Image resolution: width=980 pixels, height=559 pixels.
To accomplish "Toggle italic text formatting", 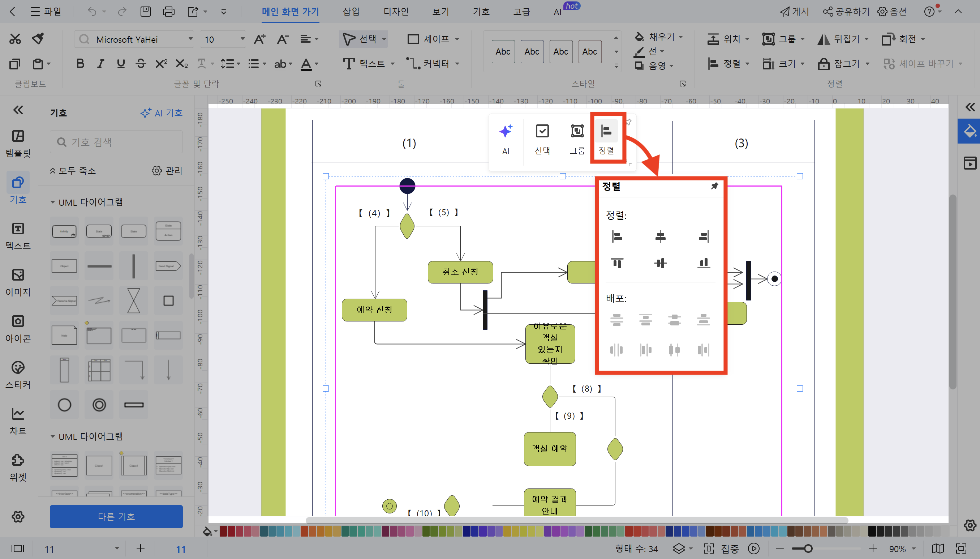I will click(x=100, y=64).
